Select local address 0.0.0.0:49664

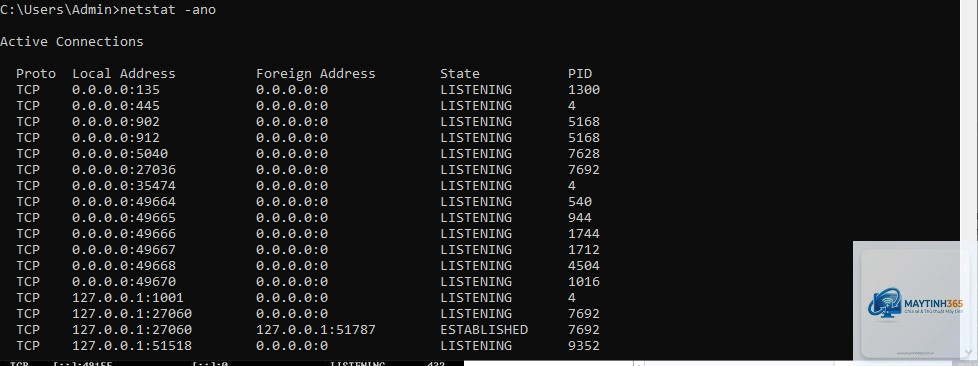[123, 202]
